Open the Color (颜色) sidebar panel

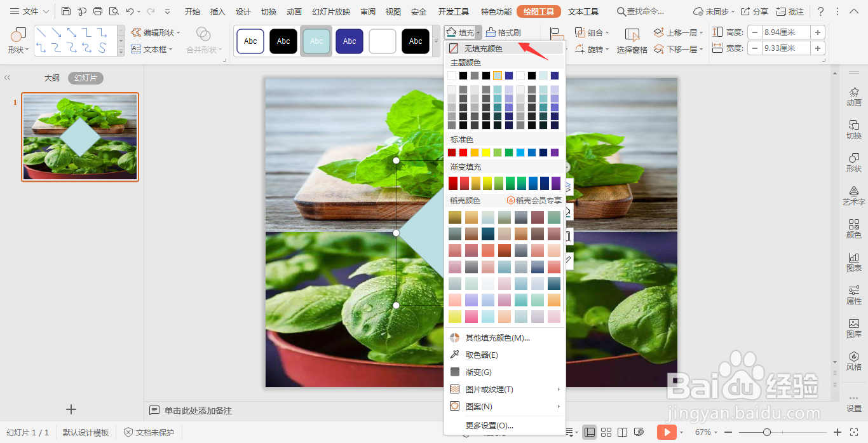pyautogui.click(x=854, y=228)
